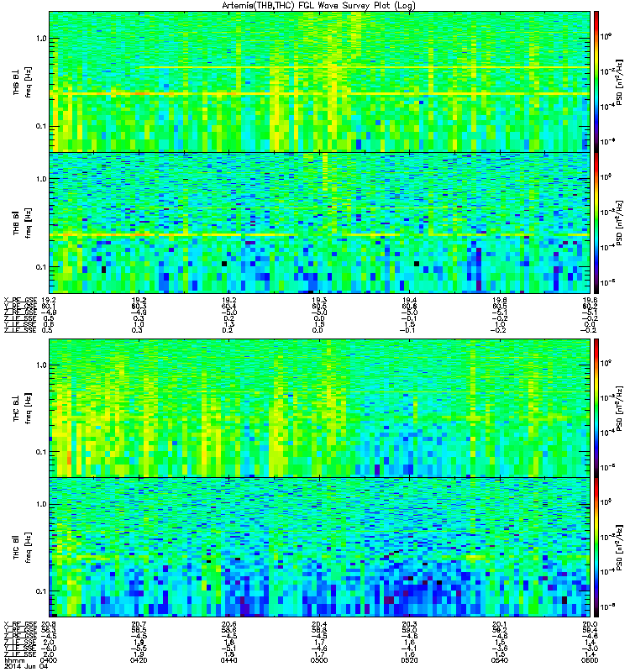Click the X_RE_GSE value 20.3
This screenshot has width=630, height=672.
[x=409, y=624]
